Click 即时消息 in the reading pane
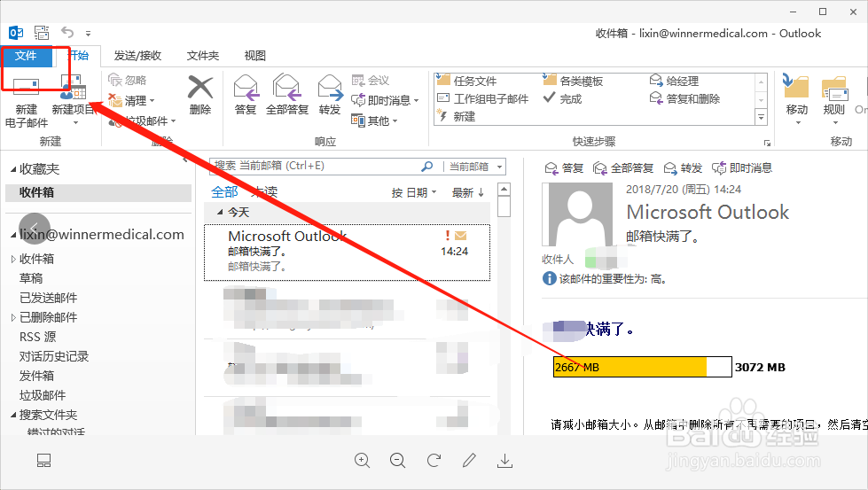Screen dimensions: 868x490 742,168
